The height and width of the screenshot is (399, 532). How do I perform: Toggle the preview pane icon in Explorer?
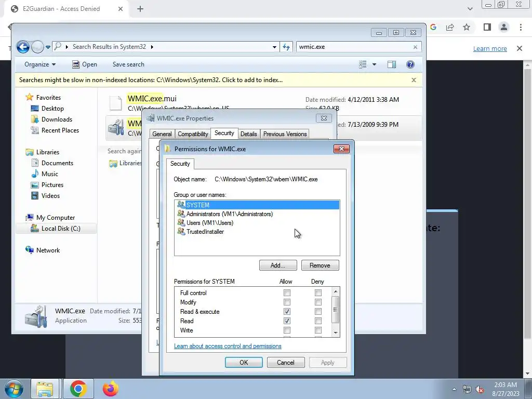(x=392, y=64)
